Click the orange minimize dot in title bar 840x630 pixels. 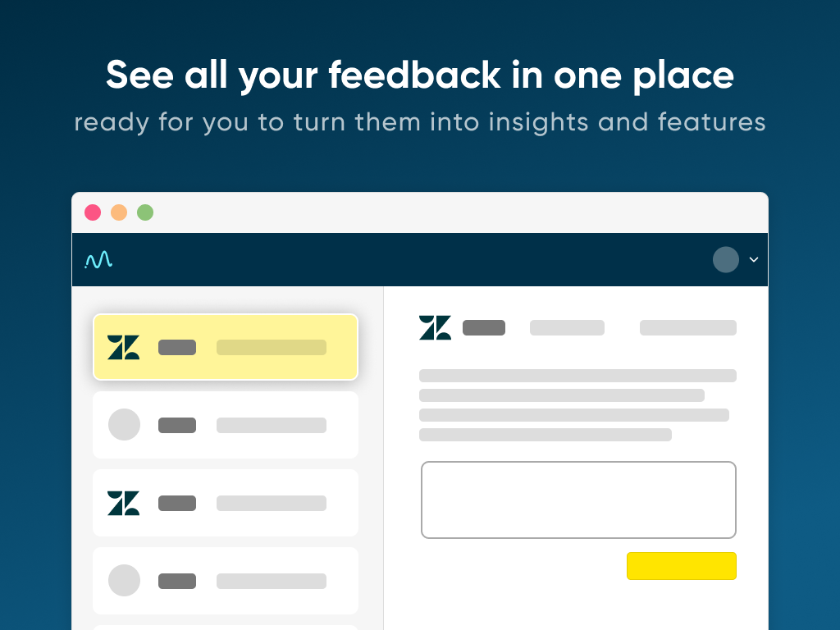pos(119,212)
